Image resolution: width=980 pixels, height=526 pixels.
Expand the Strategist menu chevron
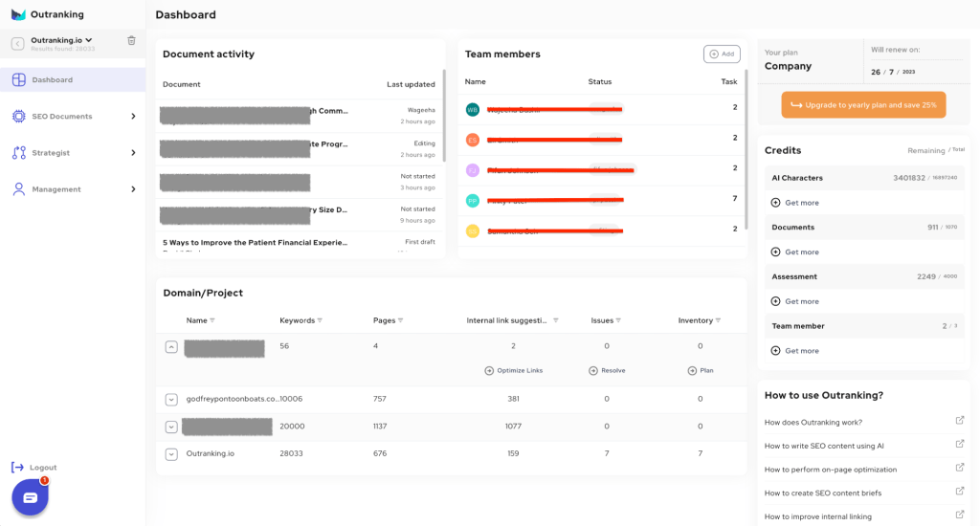click(x=133, y=152)
